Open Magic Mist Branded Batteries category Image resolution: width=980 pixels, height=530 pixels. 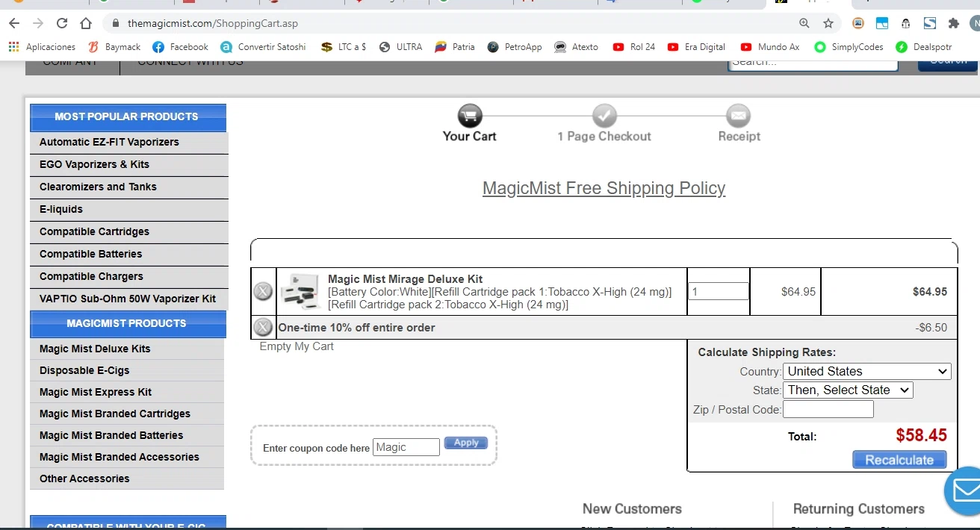tap(127, 435)
